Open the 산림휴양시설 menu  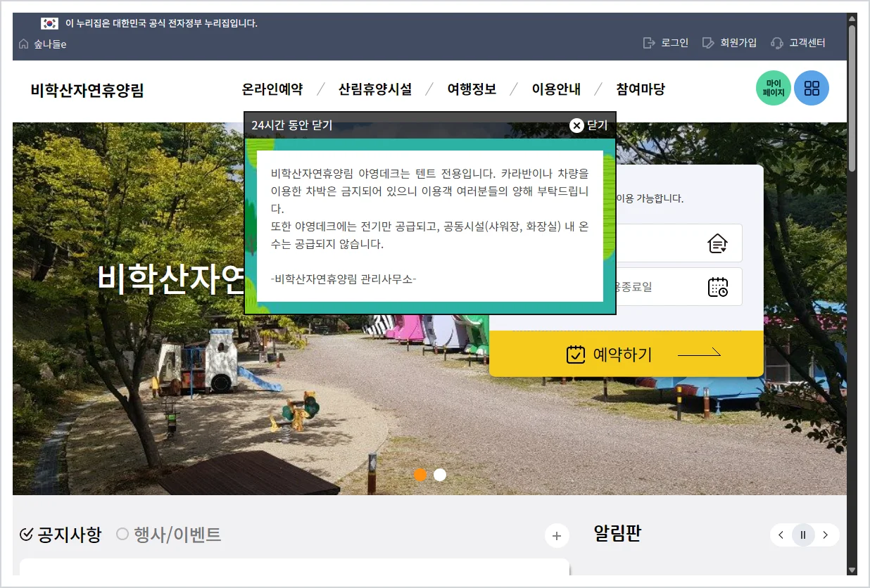[x=375, y=89]
